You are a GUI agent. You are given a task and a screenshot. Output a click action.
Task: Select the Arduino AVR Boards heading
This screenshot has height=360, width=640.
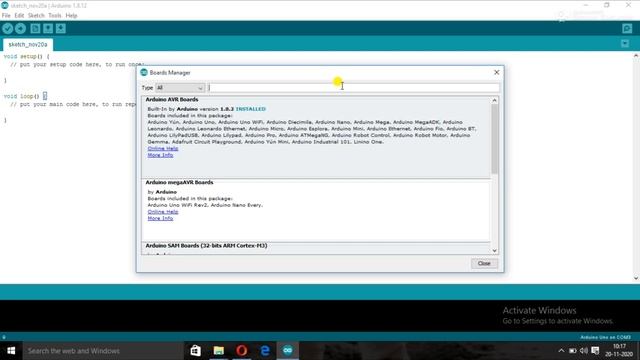click(172, 100)
